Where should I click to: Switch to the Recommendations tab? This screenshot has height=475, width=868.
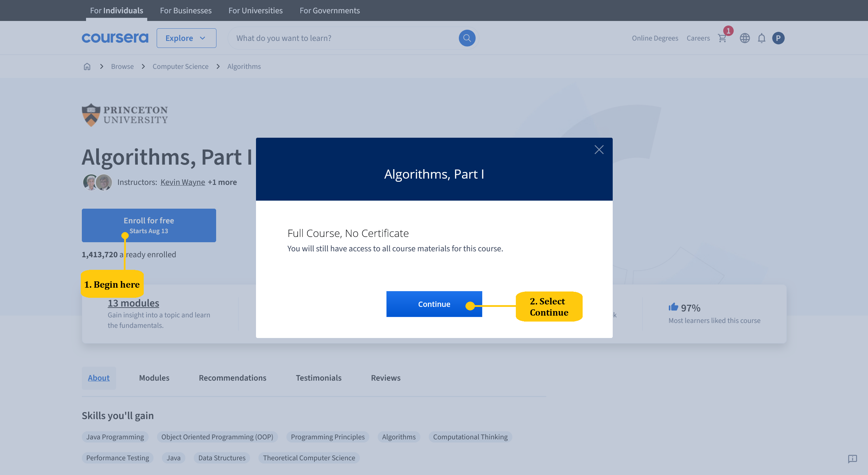[x=233, y=378]
